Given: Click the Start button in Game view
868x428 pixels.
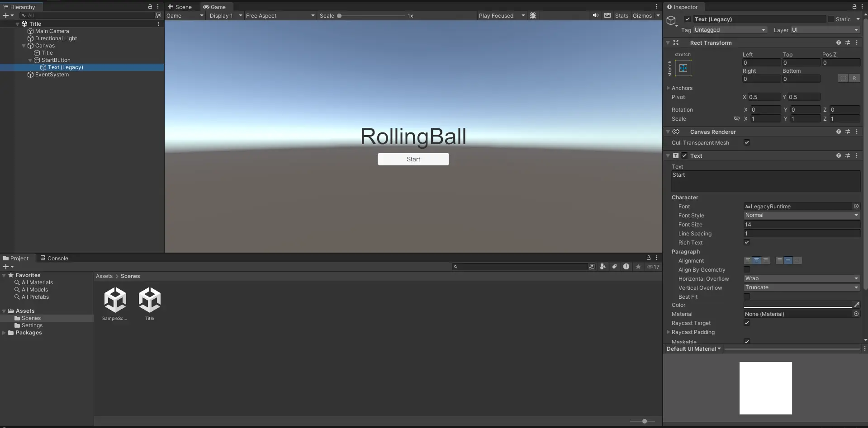Looking at the screenshot, I should pos(413,159).
